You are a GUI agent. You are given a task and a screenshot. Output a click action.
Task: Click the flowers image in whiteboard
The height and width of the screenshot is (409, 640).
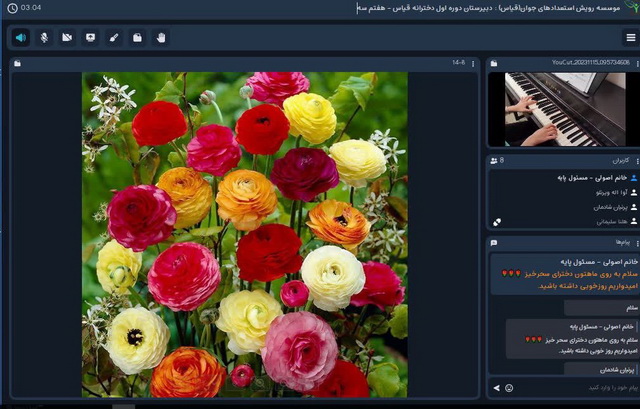click(x=244, y=234)
